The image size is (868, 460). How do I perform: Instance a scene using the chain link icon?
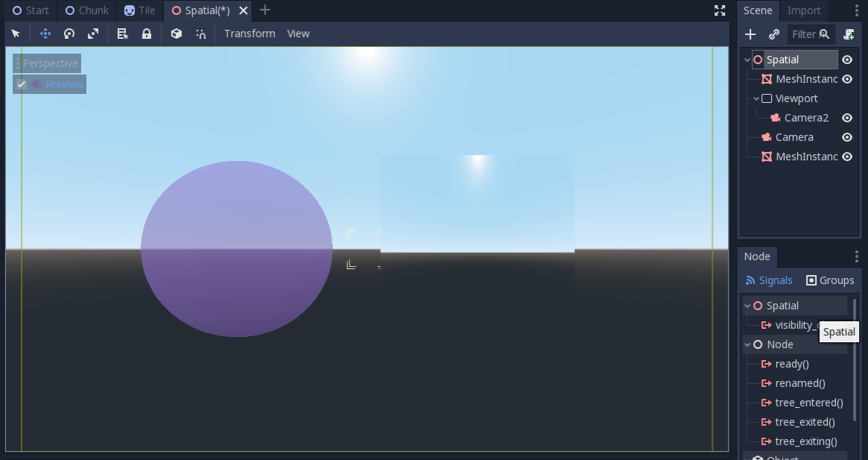click(773, 34)
